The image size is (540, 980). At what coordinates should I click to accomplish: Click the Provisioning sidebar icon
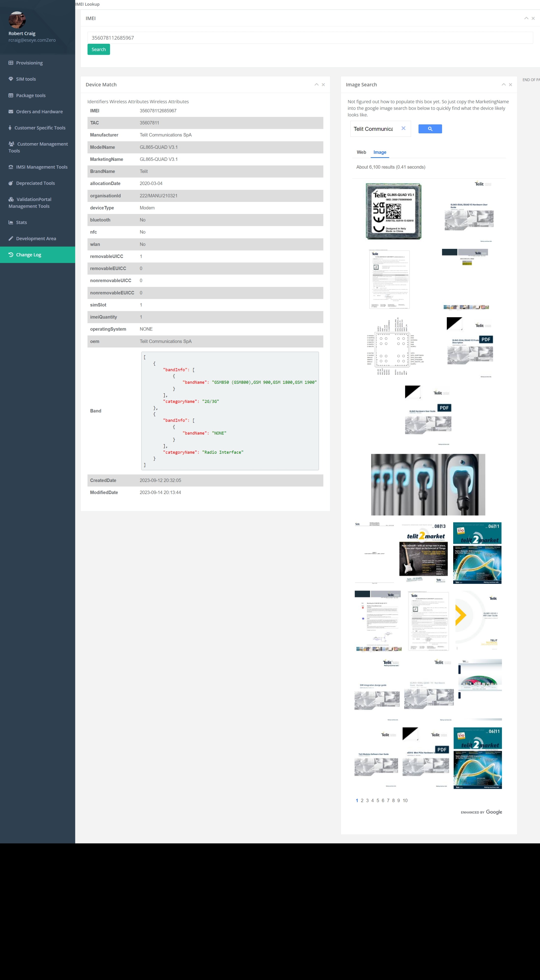tap(11, 63)
